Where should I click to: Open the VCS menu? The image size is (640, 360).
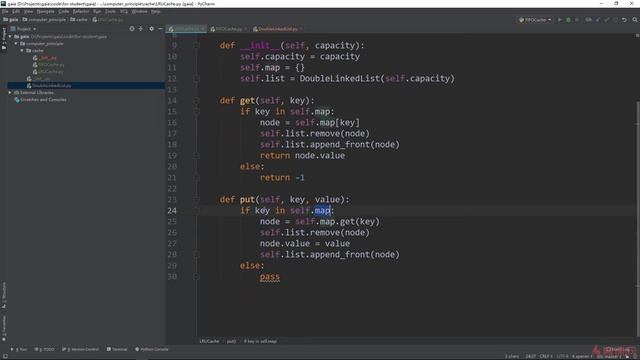pos(124,11)
